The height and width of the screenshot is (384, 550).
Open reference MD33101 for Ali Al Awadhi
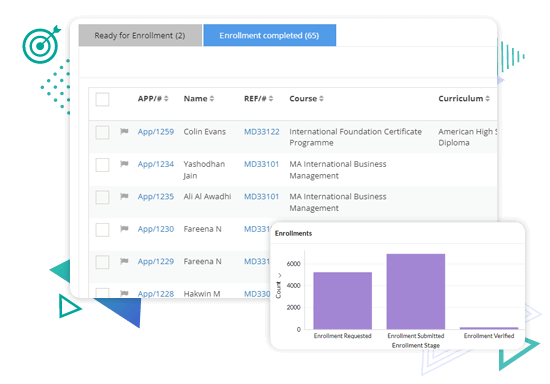261,197
